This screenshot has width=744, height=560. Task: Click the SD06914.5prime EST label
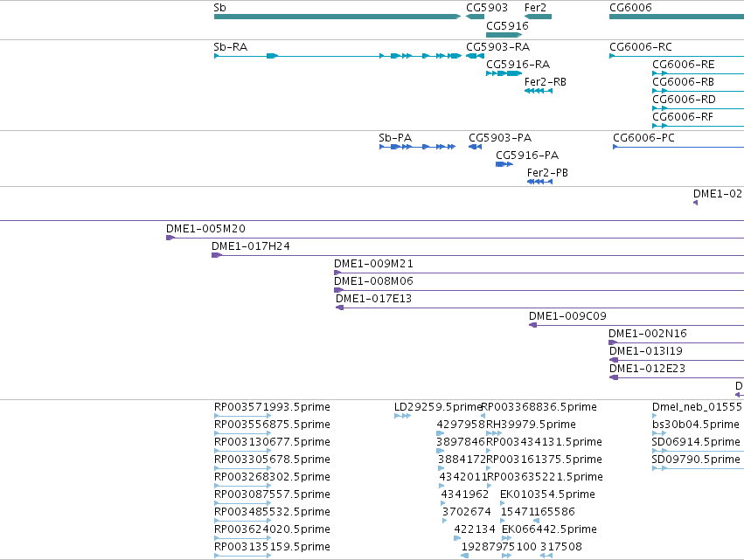[696, 442]
